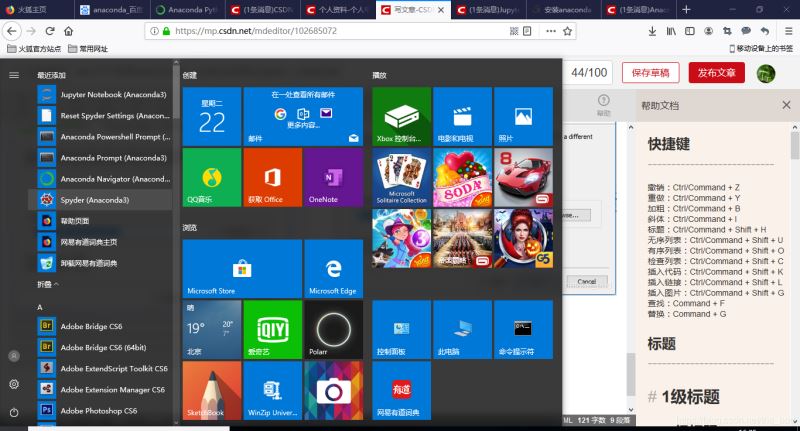This screenshot has width=800, height=431.
Task: Open 卸载网易有道词典 uninstall entry
Action: (102, 263)
